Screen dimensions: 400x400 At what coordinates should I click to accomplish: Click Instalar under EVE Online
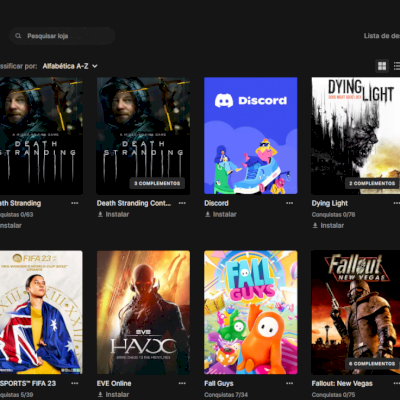(x=113, y=394)
